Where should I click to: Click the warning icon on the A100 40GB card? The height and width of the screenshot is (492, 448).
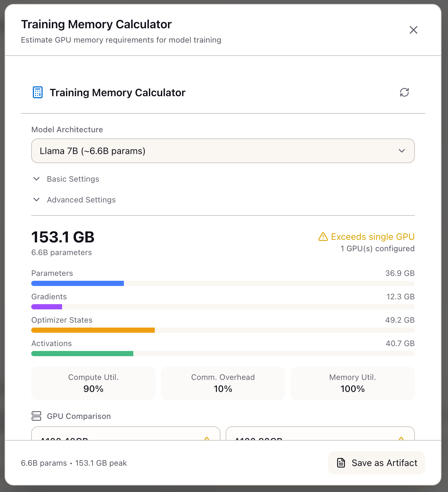[207, 439]
